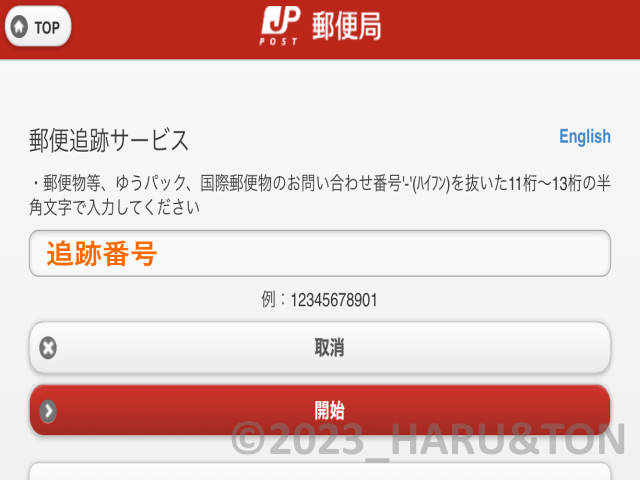Click the blank right end of tracking number field
The height and width of the screenshot is (480, 640).
551,253
